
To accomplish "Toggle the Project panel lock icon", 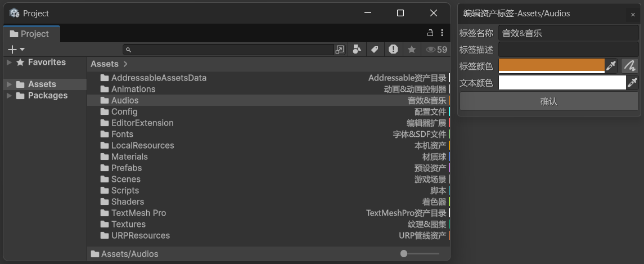I will tap(430, 33).
